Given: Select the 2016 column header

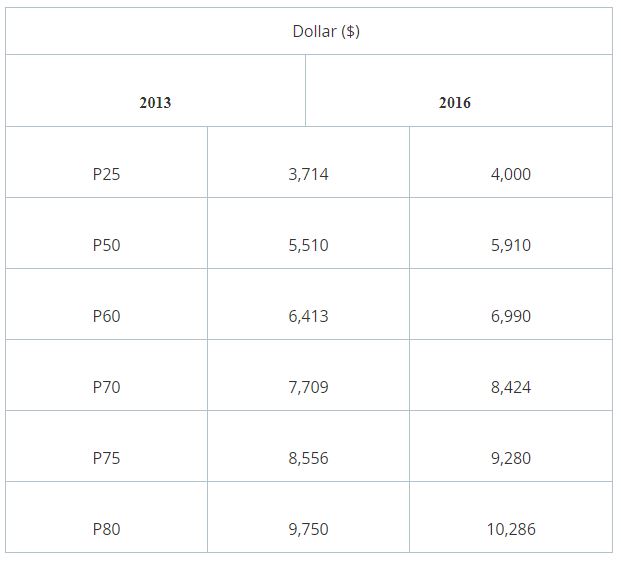Looking at the screenshot, I should click(459, 91).
